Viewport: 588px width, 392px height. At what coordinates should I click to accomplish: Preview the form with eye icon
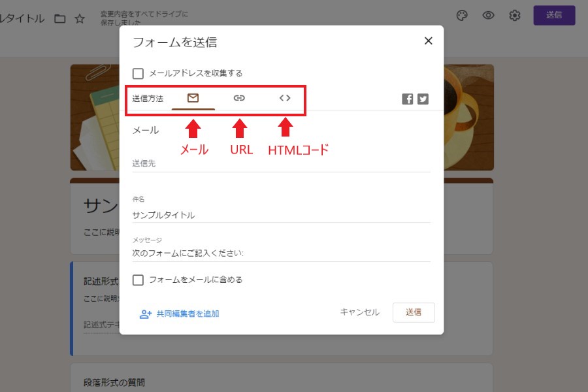488,16
